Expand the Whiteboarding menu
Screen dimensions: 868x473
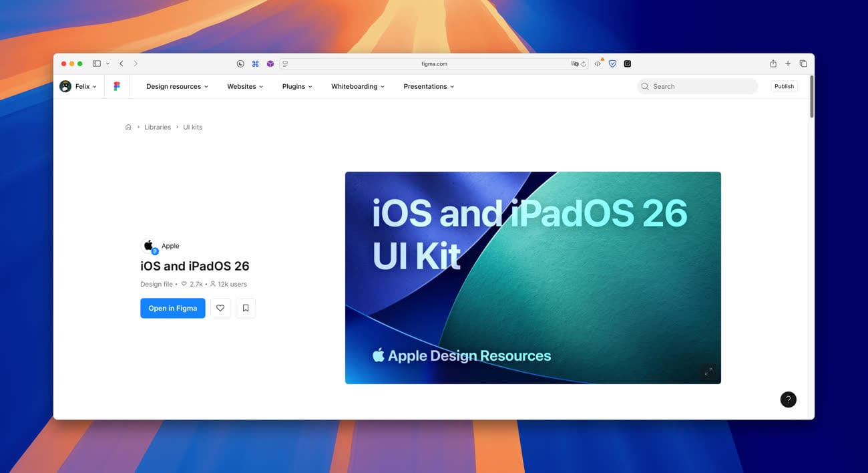coord(358,86)
